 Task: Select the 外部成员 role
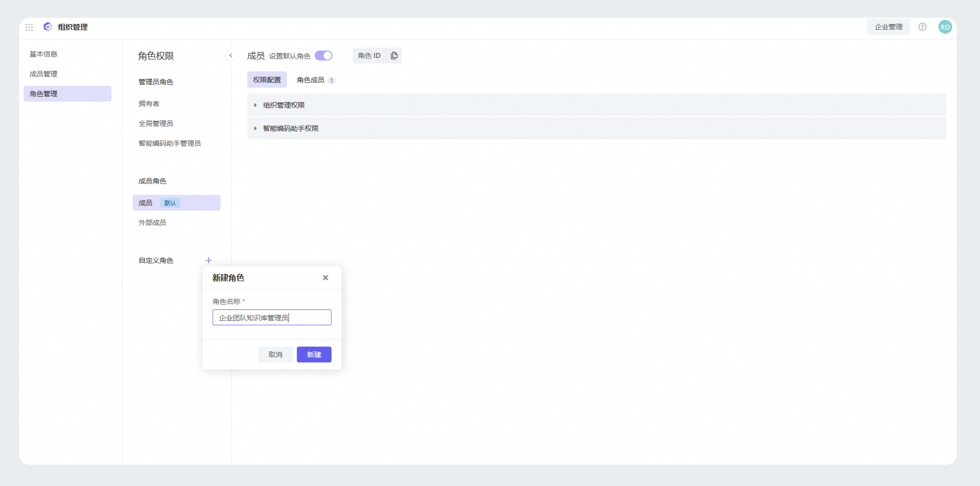coord(152,223)
